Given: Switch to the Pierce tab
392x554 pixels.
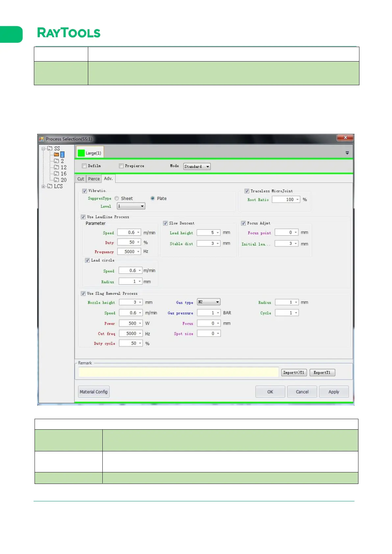Looking at the screenshot, I should [x=94, y=179].
